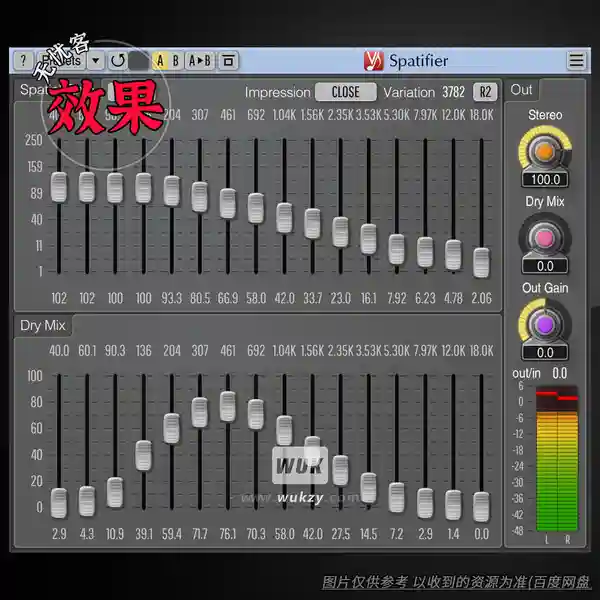Click the Spatial 1.04K band slider handle
The height and width of the screenshot is (600, 600).
[x=284, y=218]
